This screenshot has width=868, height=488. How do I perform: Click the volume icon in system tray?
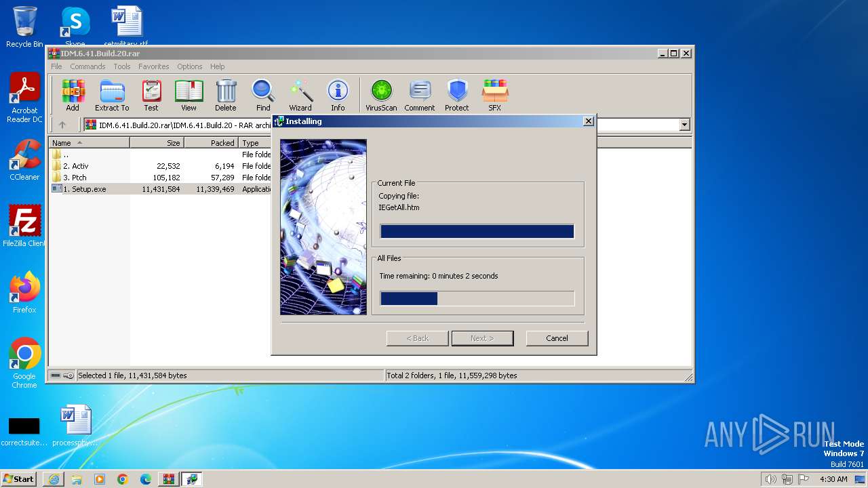pyautogui.click(x=770, y=479)
